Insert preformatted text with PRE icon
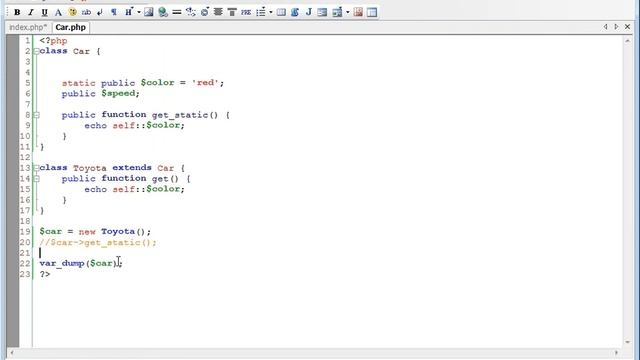The width and height of the screenshot is (640, 360). click(x=246, y=12)
